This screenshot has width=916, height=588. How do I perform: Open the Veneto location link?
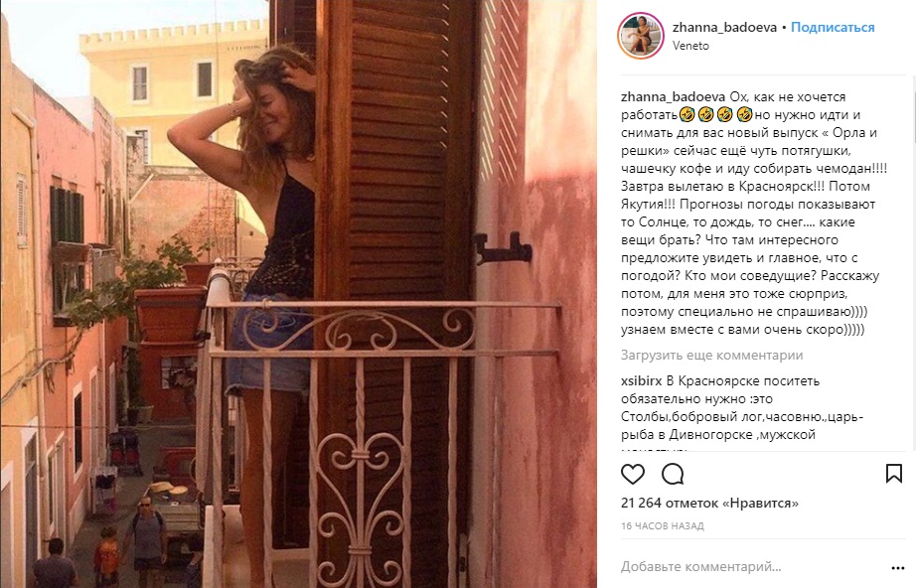[690, 46]
